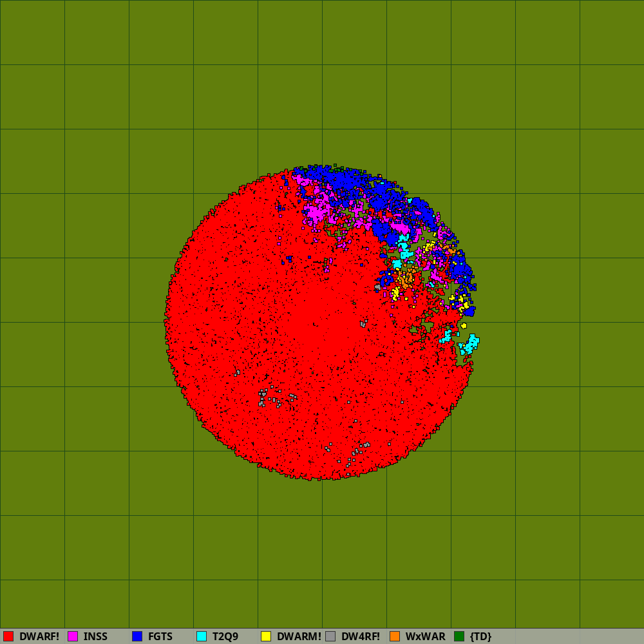The height and width of the screenshot is (644, 644).
Task: Select the blue FGTS legend square
Action: (137, 636)
